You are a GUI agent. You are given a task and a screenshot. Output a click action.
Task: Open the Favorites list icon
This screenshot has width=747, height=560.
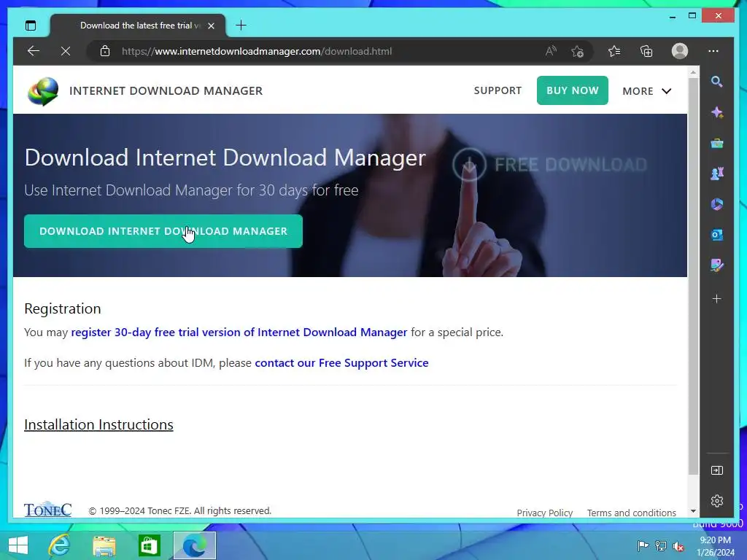pos(614,51)
